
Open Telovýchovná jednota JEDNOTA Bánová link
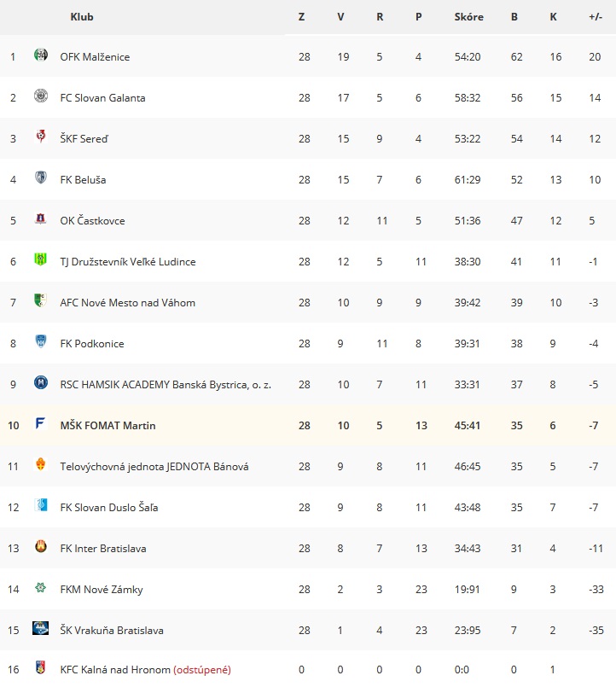point(154,467)
